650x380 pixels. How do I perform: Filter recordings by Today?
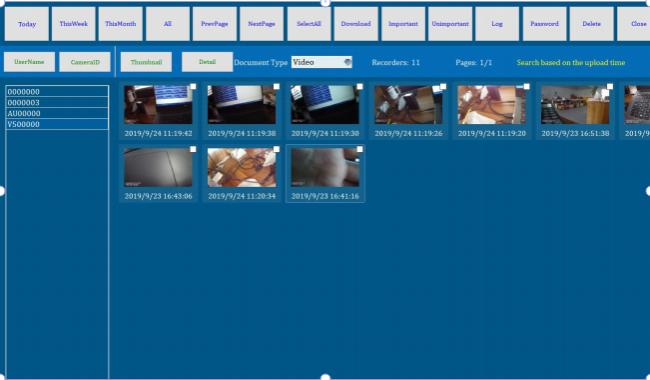pyautogui.click(x=27, y=24)
